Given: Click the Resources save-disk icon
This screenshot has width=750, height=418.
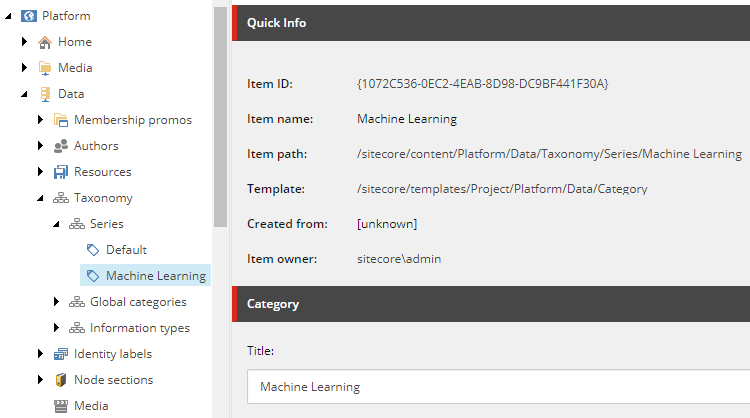Looking at the screenshot, I should (60, 172).
